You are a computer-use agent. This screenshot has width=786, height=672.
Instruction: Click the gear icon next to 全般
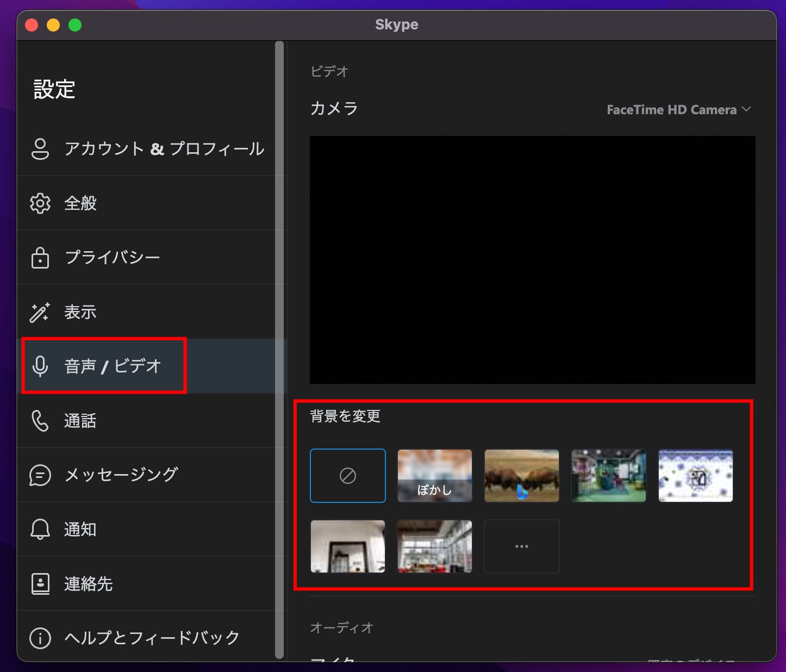coord(40,203)
